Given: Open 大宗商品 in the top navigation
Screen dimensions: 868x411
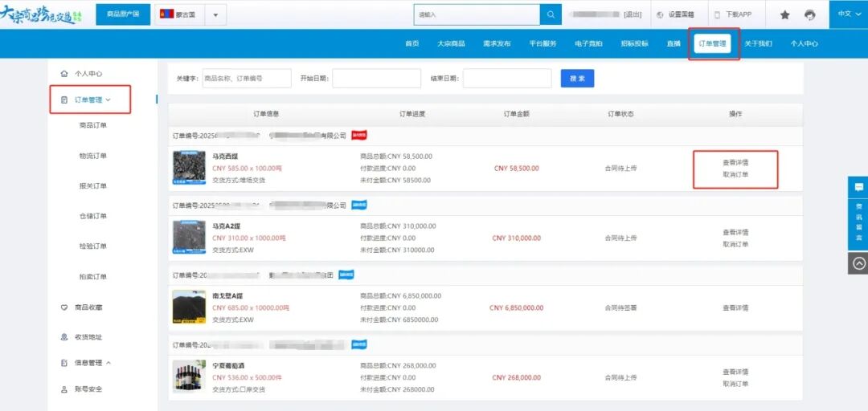Looking at the screenshot, I should click(x=451, y=43).
